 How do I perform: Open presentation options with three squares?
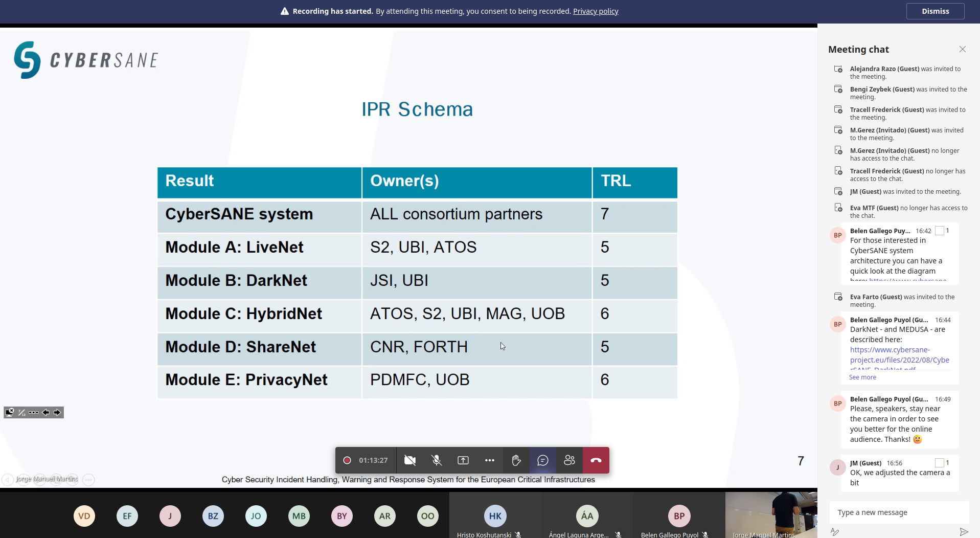click(x=34, y=412)
